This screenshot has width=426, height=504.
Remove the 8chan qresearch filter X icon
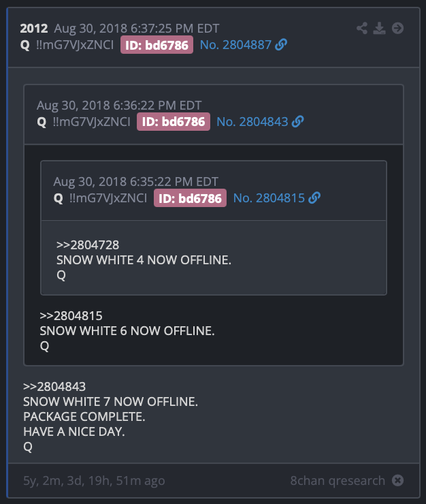pyautogui.click(x=397, y=481)
